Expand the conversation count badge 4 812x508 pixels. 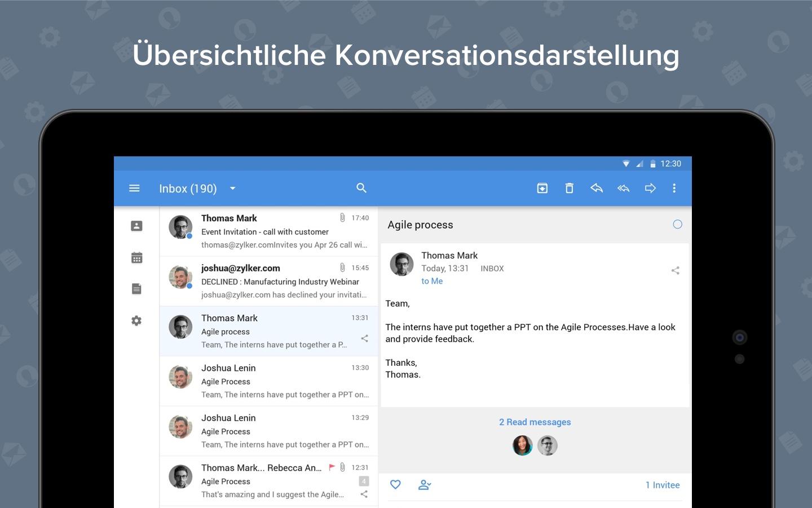pos(364,481)
